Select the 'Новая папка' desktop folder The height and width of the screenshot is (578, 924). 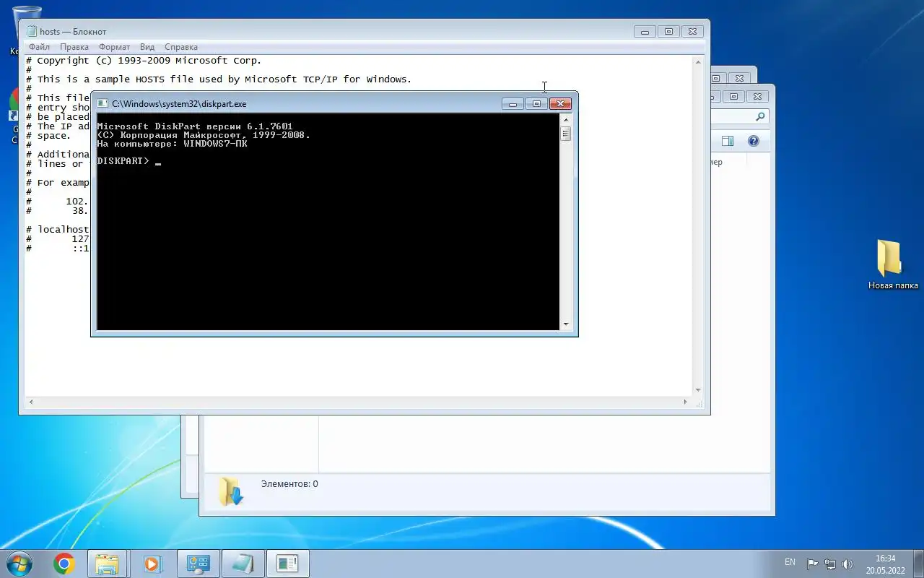892,264
